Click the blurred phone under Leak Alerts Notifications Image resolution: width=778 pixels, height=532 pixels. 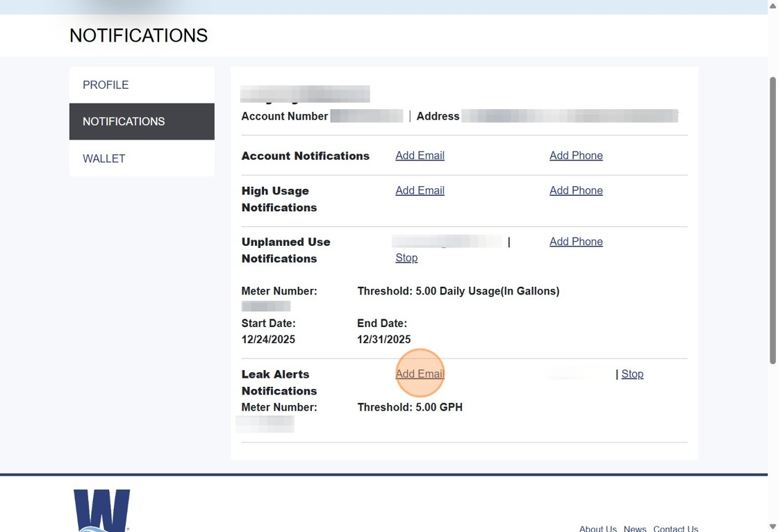580,374
